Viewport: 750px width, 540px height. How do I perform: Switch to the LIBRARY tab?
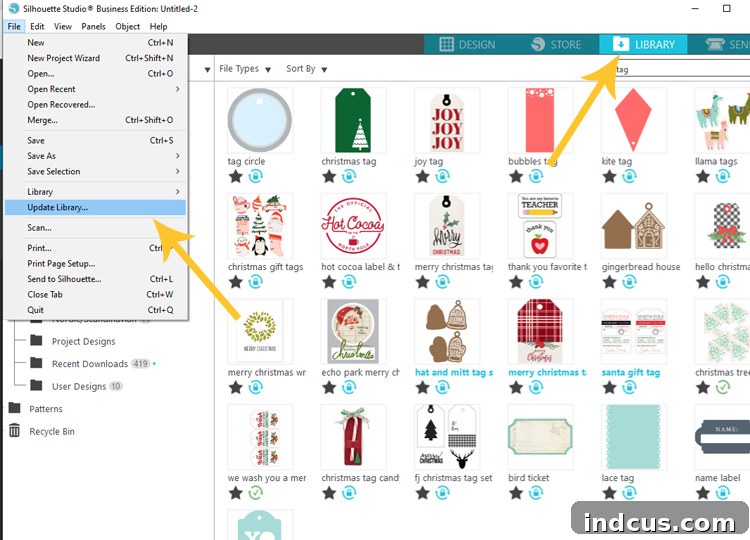click(643, 44)
